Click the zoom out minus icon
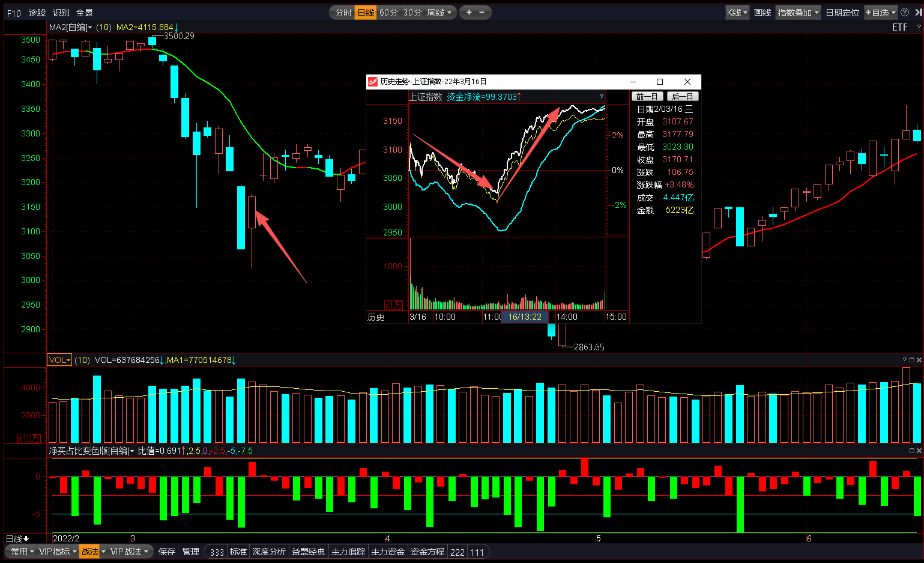The height and width of the screenshot is (563, 924). [x=482, y=12]
